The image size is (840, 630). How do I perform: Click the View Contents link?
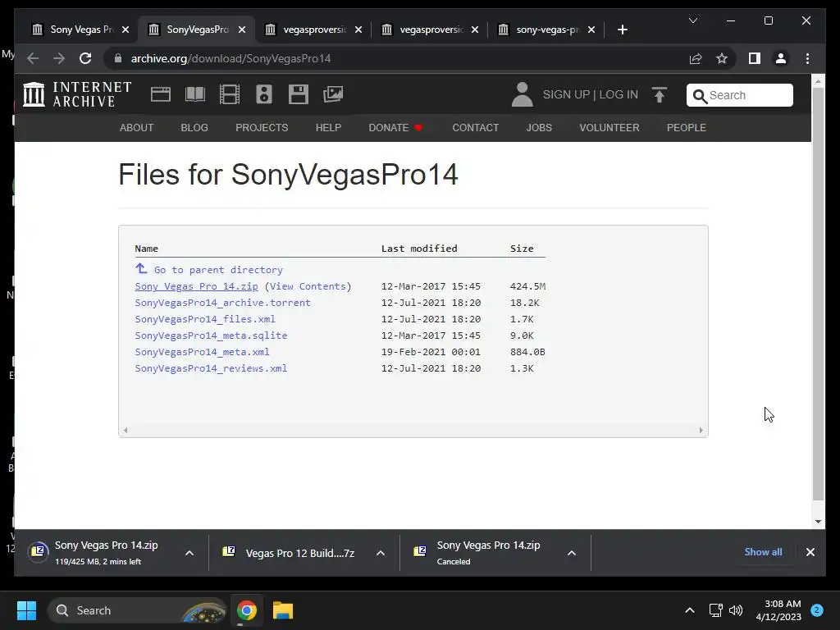pos(308,286)
